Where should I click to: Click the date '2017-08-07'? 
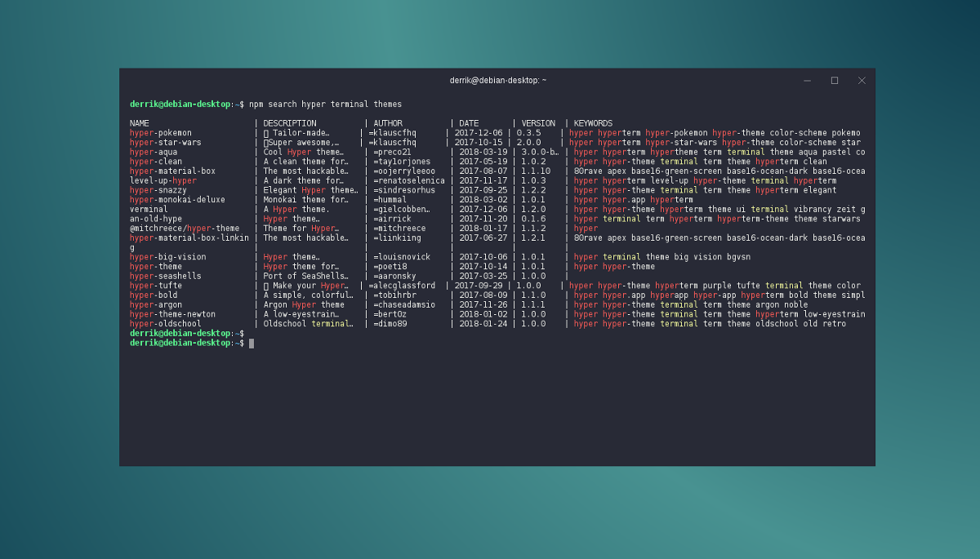pyautogui.click(x=483, y=171)
